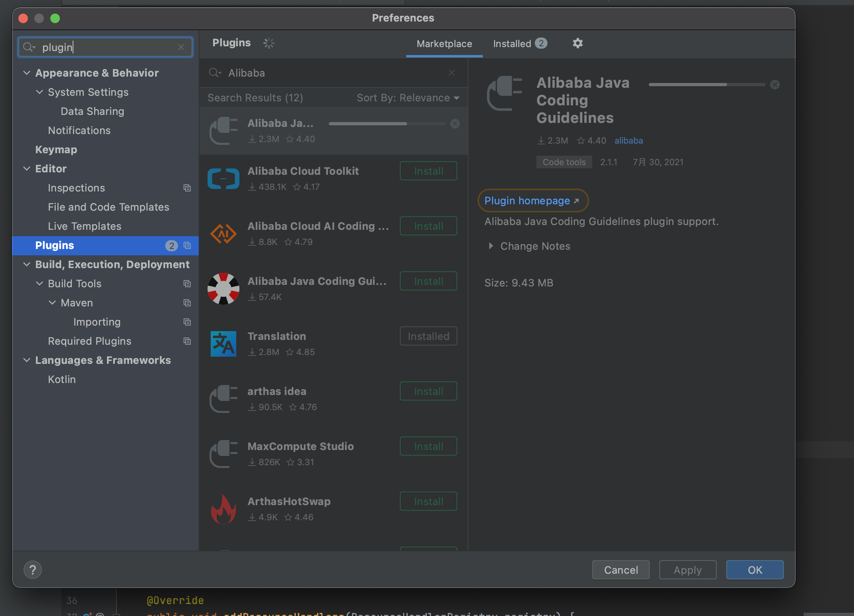Click the ArthasHotSwap flame icon
Screen dimensions: 854x616
pyautogui.click(x=223, y=509)
